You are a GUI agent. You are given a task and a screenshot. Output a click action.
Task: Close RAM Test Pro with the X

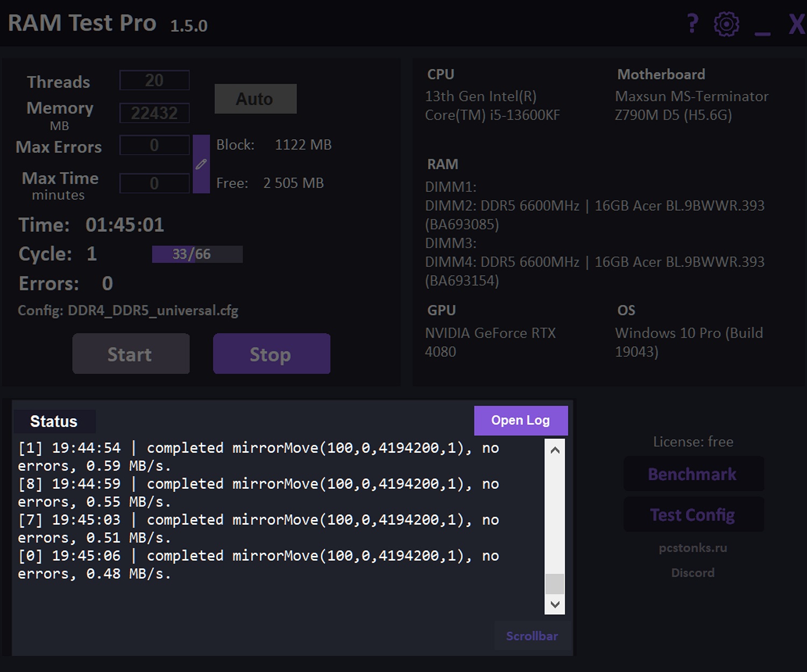[796, 24]
